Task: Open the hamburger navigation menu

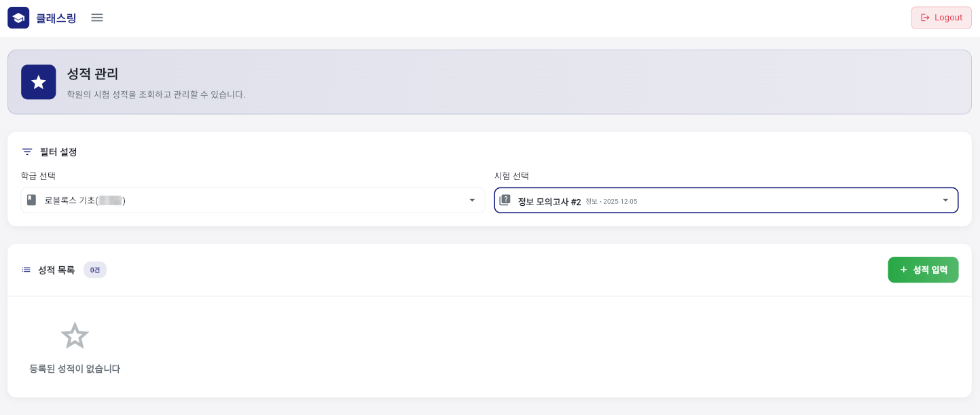Action: pos(97,18)
